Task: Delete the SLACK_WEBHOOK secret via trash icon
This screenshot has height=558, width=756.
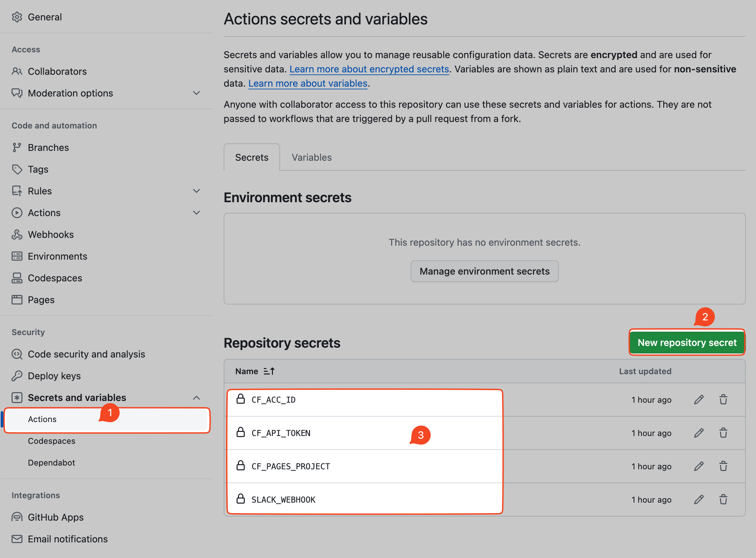Action: click(x=723, y=500)
